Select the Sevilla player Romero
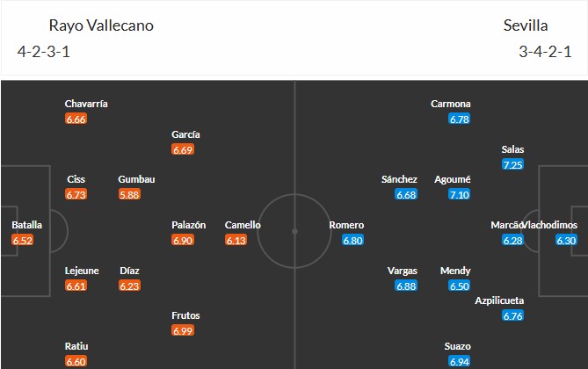This screenshot has width=588, height=369. [x=346, y=225]
